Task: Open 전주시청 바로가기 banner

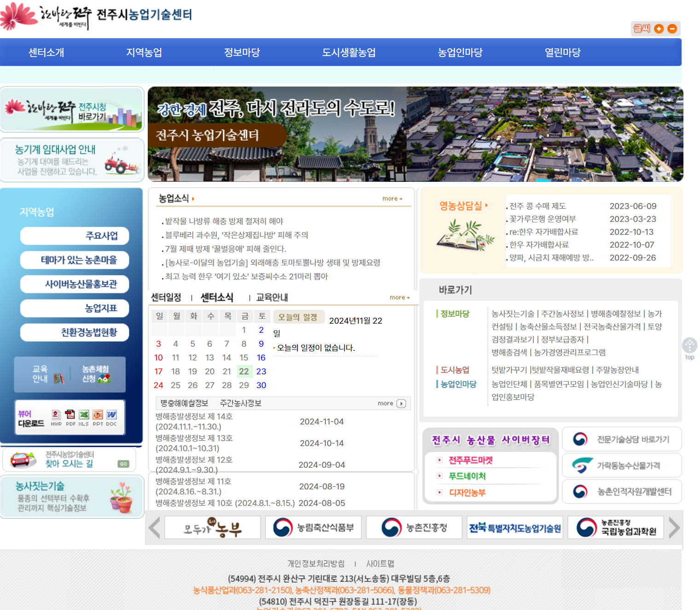Action: (x=72, y=110)
